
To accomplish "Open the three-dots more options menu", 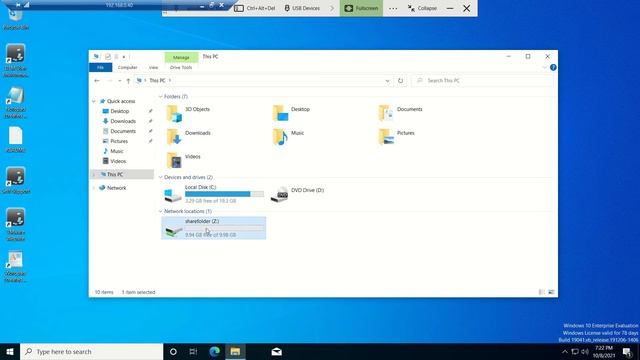I will (x=393, y=8).
